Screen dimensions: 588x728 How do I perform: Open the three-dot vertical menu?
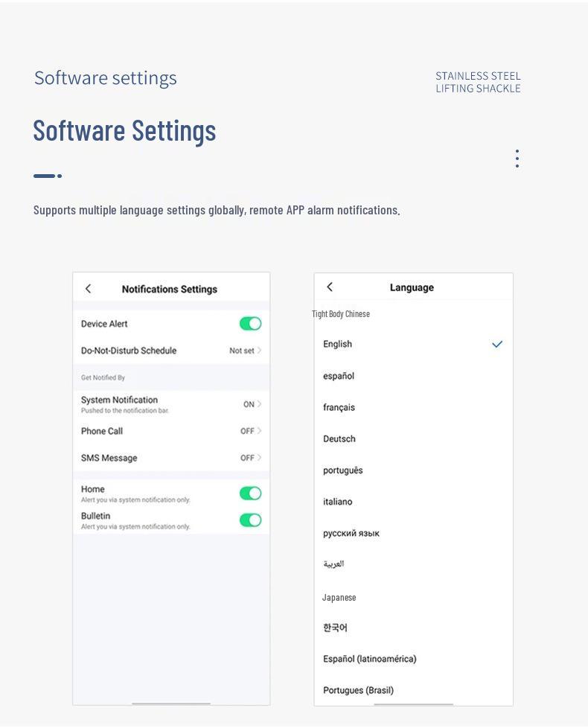coord(517,159)
